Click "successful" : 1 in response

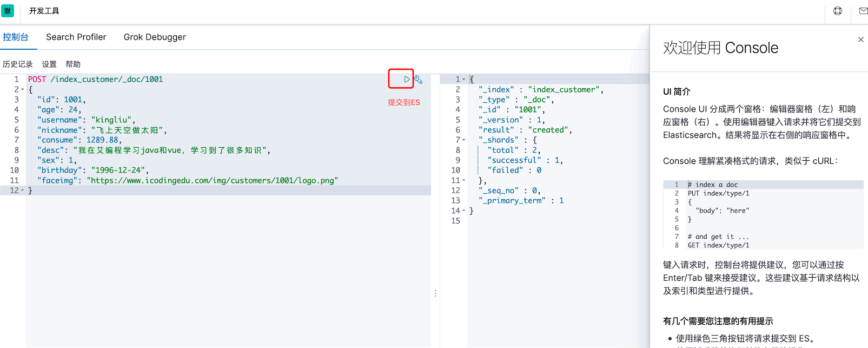pos(525,160)
